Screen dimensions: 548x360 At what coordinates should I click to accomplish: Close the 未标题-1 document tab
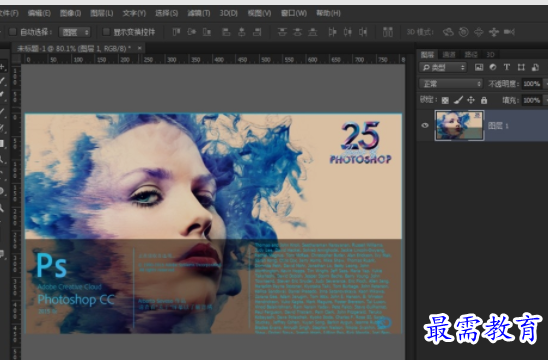(x=139, y=48)
